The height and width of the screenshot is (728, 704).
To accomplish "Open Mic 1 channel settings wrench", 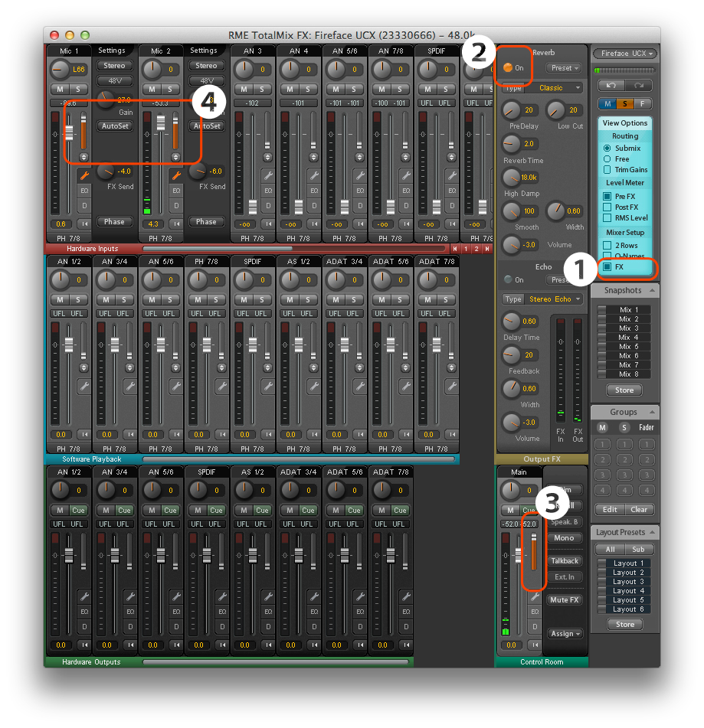I will point(84,175).
